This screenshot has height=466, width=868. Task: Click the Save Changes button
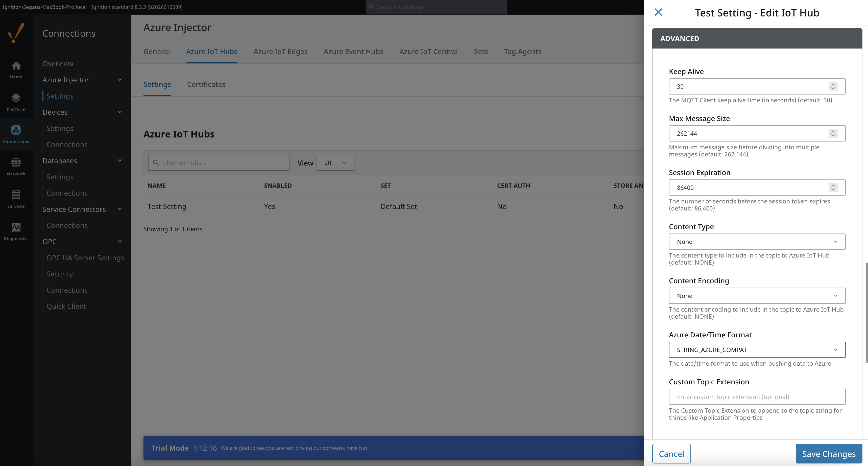pyautogui.click(x=829, y=454)
